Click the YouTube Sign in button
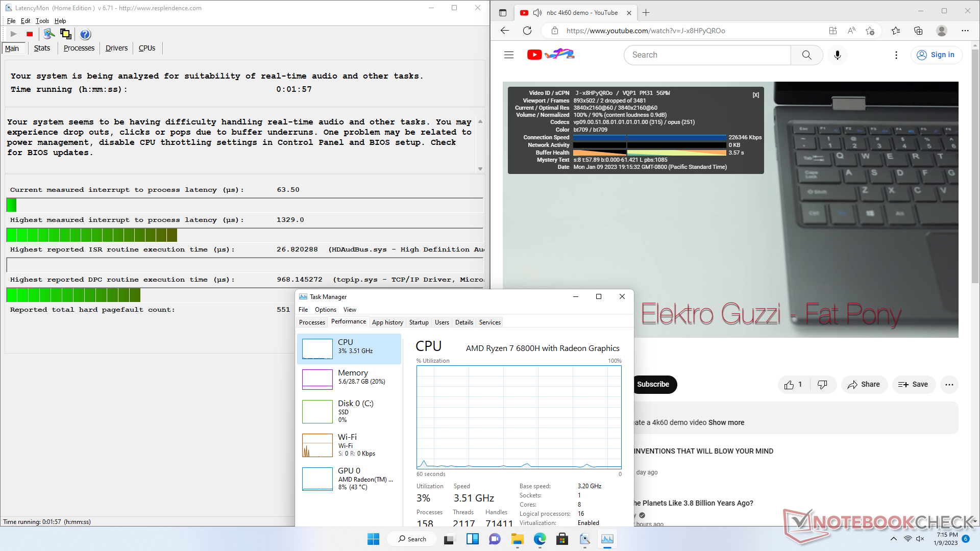The width and height of the screenshot is (980, 551). click(936, 55)
